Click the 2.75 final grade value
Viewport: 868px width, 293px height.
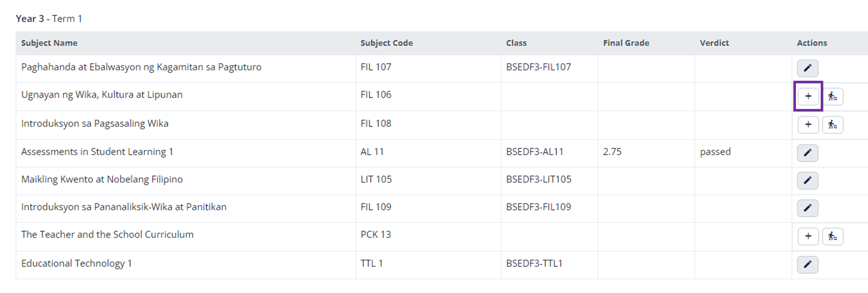(x=612, y=152)
